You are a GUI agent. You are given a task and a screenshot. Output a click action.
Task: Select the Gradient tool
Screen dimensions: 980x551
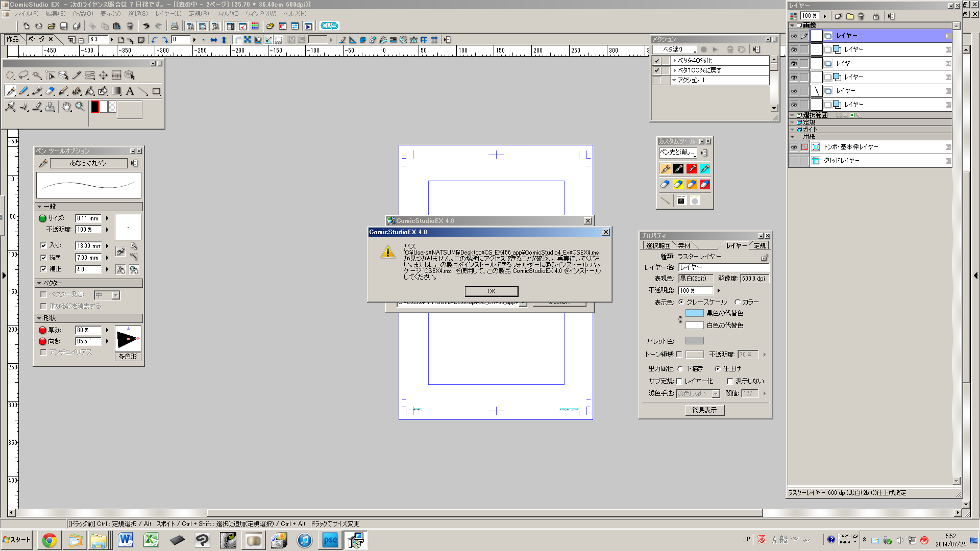pos(116,91)
